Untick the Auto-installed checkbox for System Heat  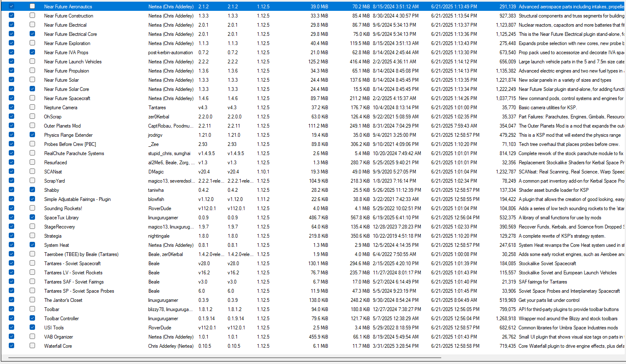point(32,245)
